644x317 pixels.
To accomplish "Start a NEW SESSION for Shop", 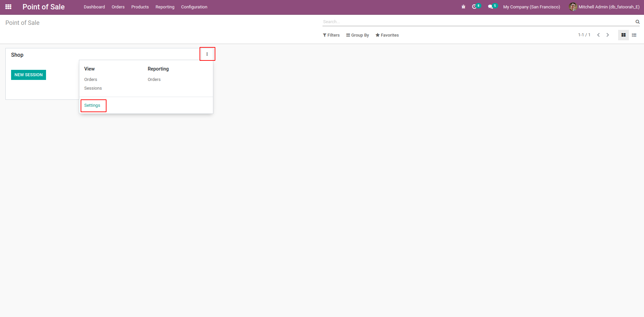I will [29, 75].
